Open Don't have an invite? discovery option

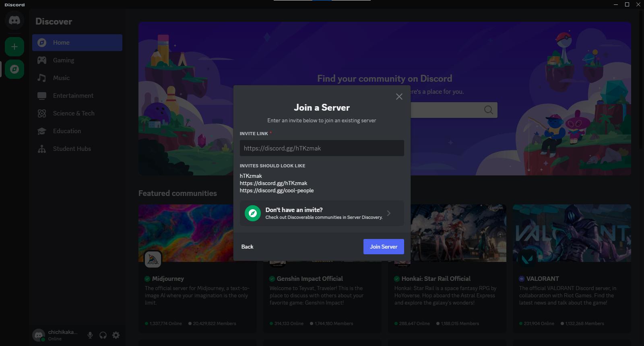[322, 213]
